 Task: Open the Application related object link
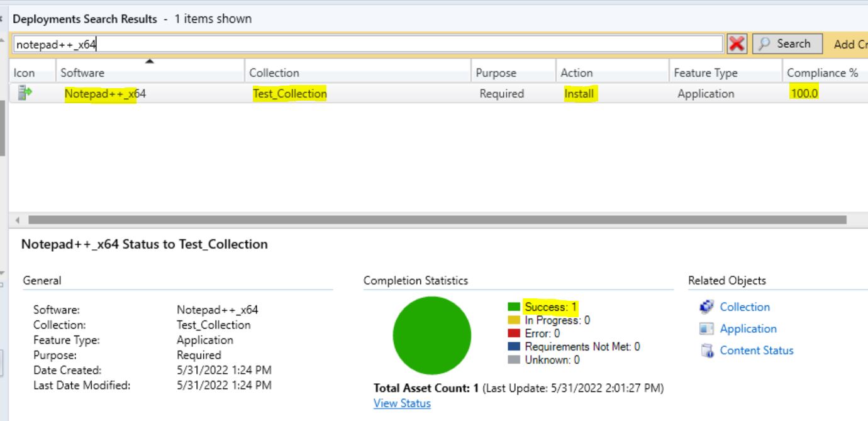(x=748, y=328)
